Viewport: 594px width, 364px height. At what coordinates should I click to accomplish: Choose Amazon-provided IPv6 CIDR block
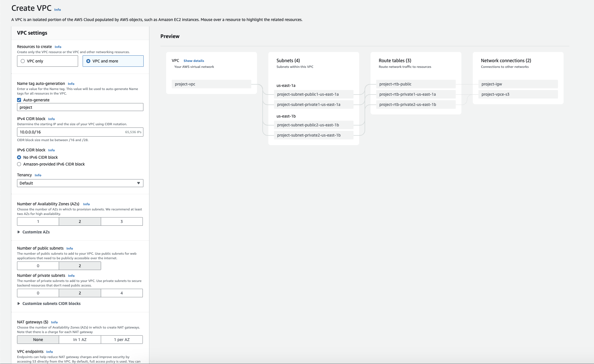click(x=19, y=164)
